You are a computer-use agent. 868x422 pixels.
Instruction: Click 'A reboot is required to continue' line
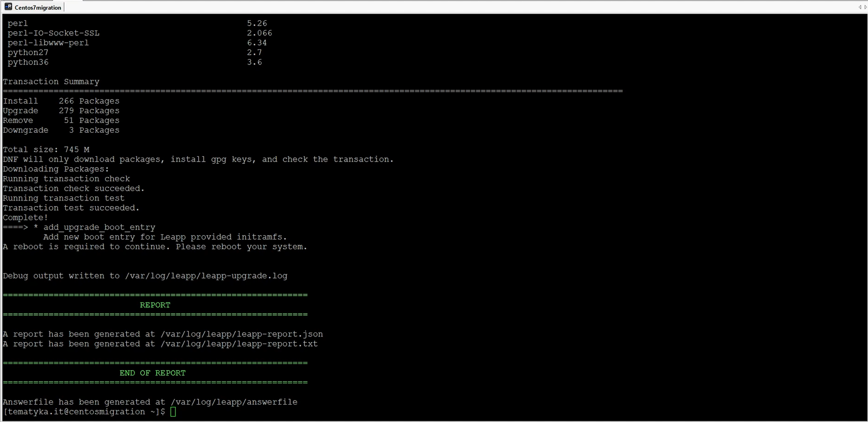(155, 247)
